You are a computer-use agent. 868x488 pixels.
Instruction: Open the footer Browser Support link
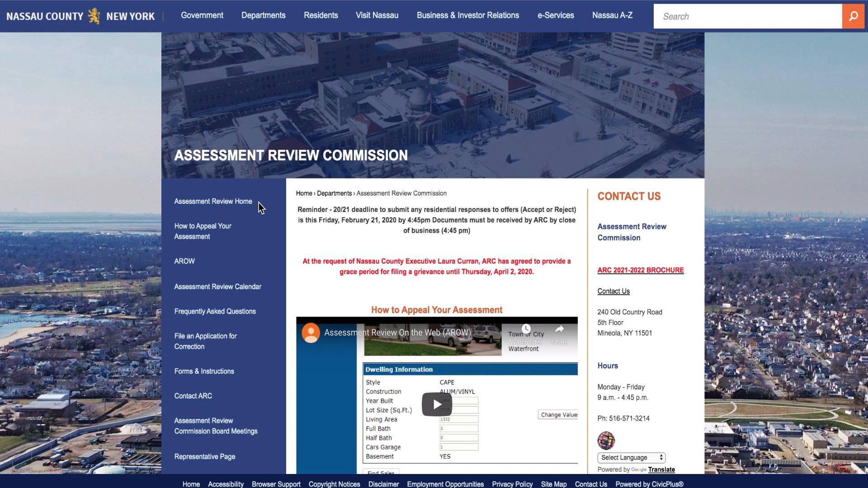276,484
